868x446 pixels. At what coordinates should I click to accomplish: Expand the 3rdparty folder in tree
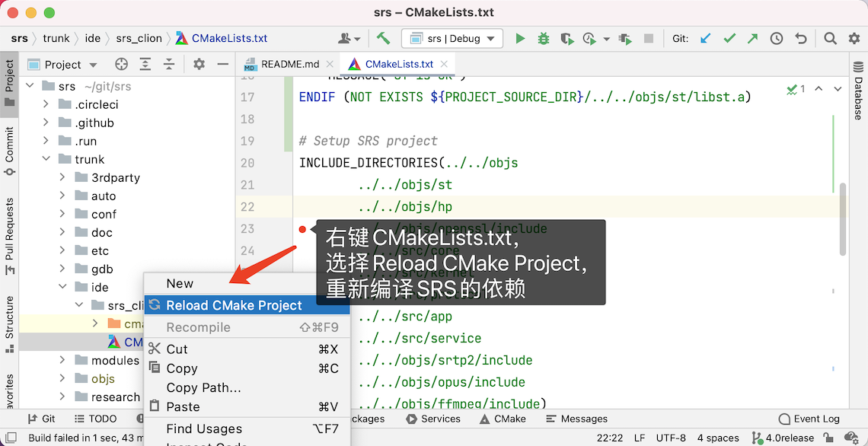coord(63,177)
